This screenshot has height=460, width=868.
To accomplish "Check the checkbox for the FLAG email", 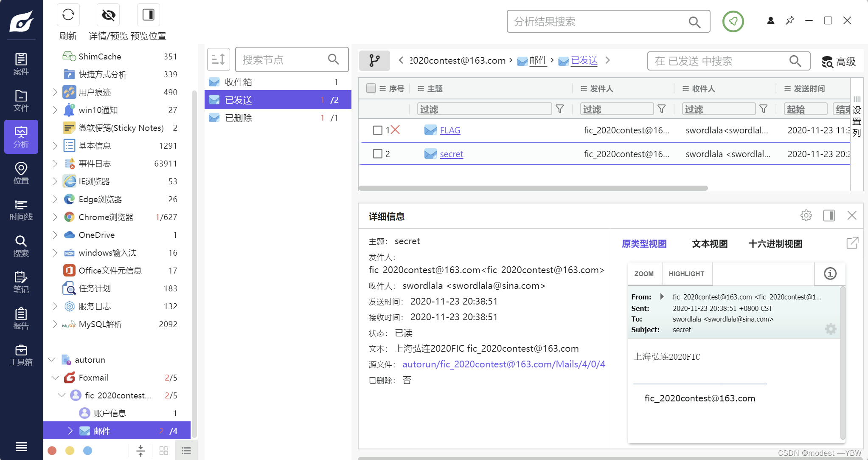I will (377, 130).
